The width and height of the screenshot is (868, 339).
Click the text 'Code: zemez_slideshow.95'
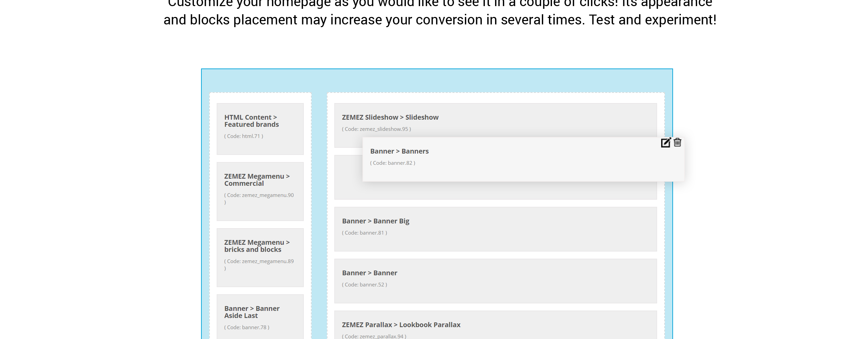[376, 129]
